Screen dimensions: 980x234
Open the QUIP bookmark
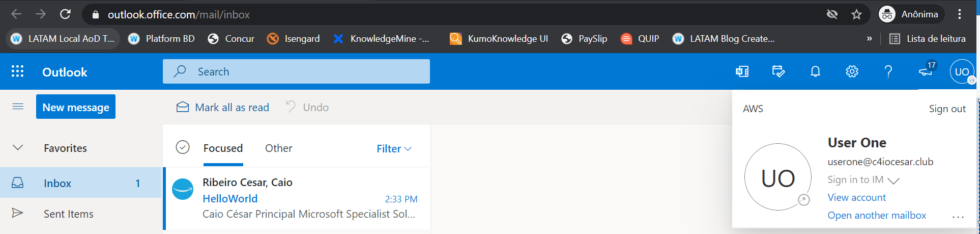pos(640,39)
